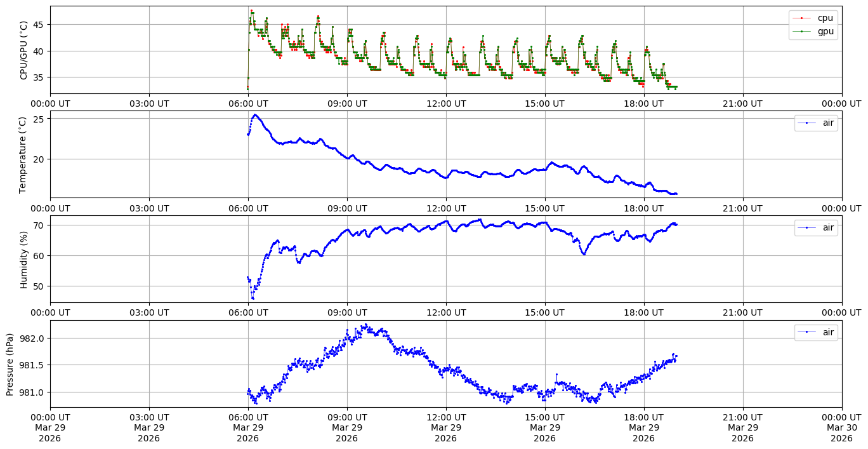Click the 25 tick on Temperature axis

pyautogui.click(x=39, y=119)
